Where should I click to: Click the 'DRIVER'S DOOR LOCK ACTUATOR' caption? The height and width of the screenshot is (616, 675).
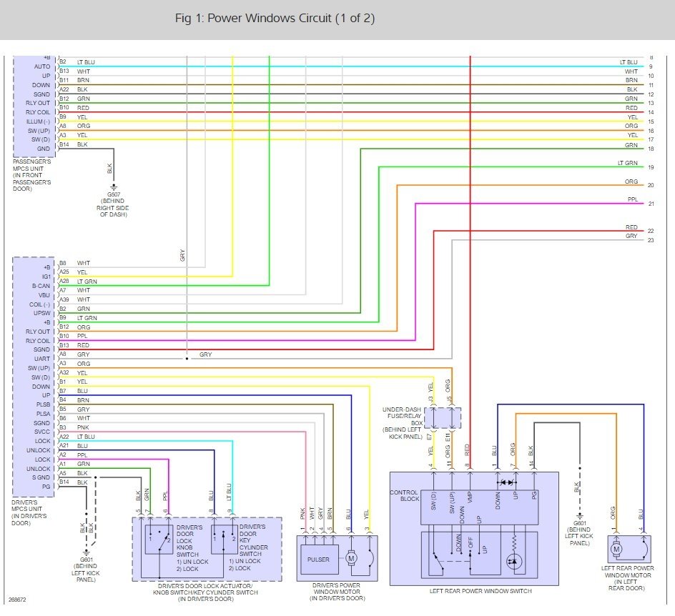(x=205, y=592)
